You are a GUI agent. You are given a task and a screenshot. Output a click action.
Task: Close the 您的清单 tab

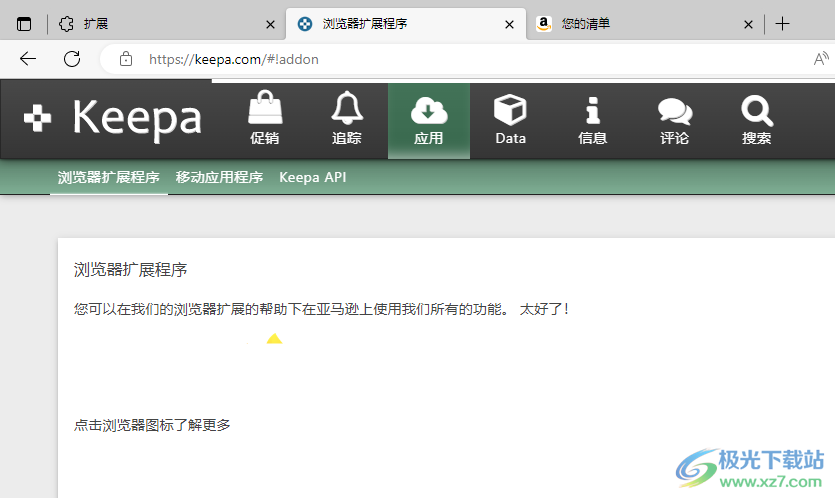[748, 25]
